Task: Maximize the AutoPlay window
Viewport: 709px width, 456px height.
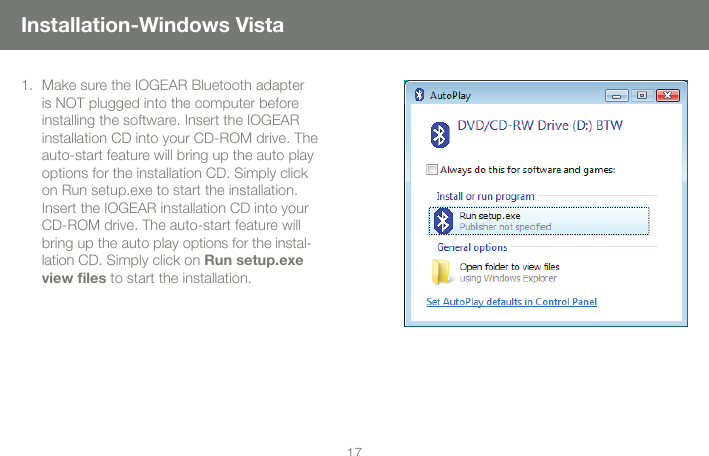Action: 642,95
